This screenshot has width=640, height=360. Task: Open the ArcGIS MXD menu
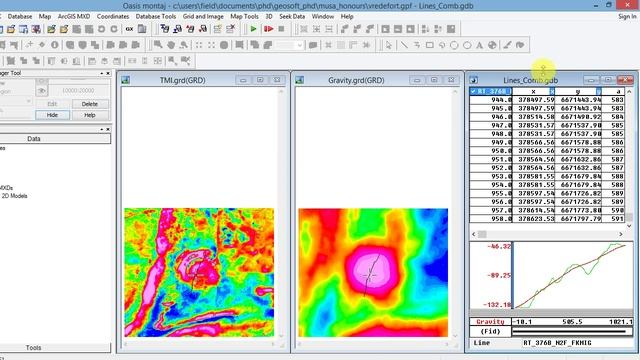pyautogui.click(x=74, y=16)
